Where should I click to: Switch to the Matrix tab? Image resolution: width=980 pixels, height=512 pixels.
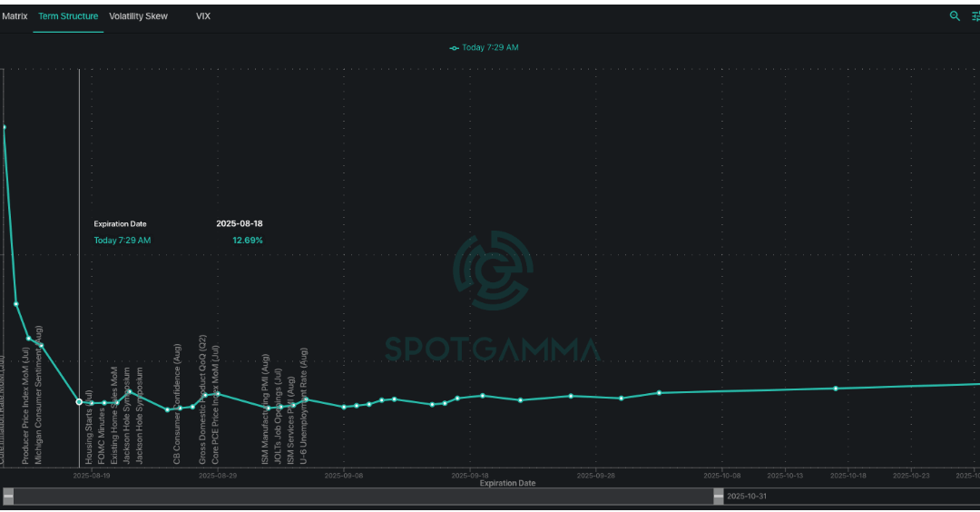click(15, 16)
